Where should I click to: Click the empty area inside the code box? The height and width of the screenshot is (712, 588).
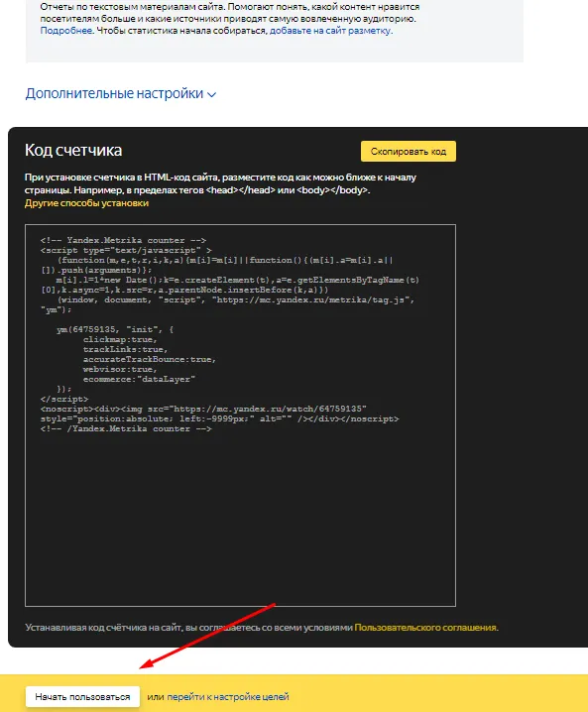[240, 518]
